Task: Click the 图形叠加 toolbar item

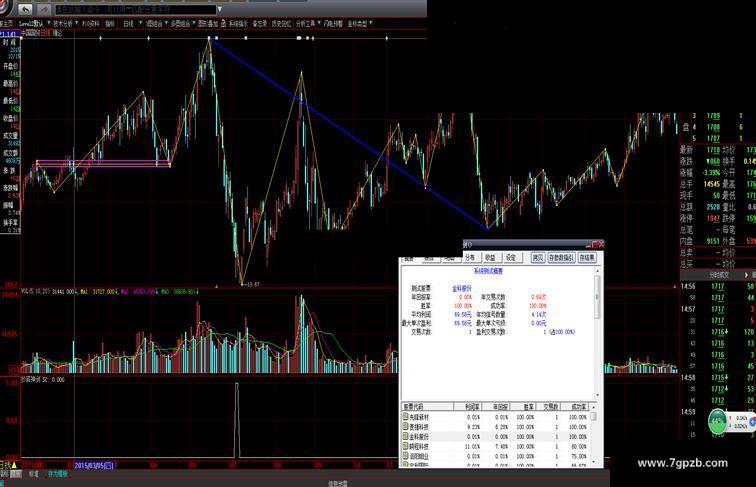Action: pos(208,23)
